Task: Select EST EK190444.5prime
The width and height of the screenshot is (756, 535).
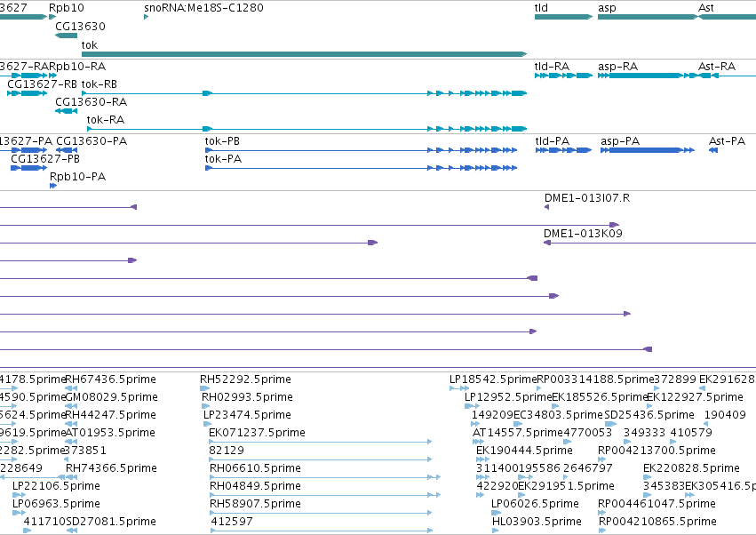Action: click(x=524, y=451)
